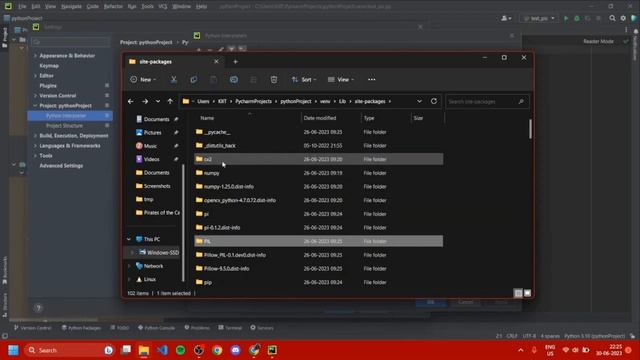
Task: Open the Tools menu in PyCharm
Action: 147,7
